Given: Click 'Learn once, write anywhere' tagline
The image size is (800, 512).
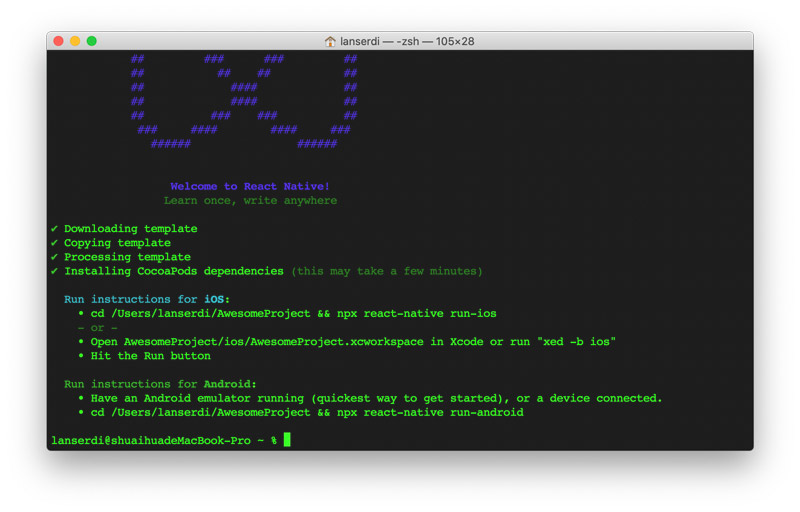Looking at the screenshot, I should pos(250,200).
